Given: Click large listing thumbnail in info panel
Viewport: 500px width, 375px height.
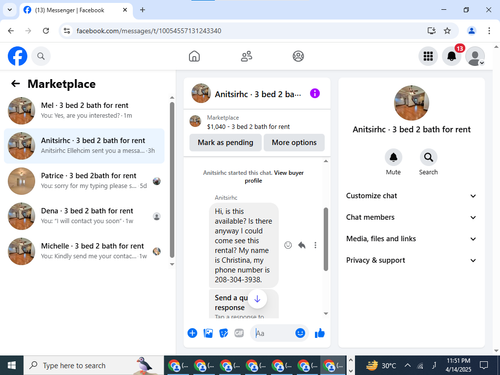Looking at the screenshot, I should [411, 103].
